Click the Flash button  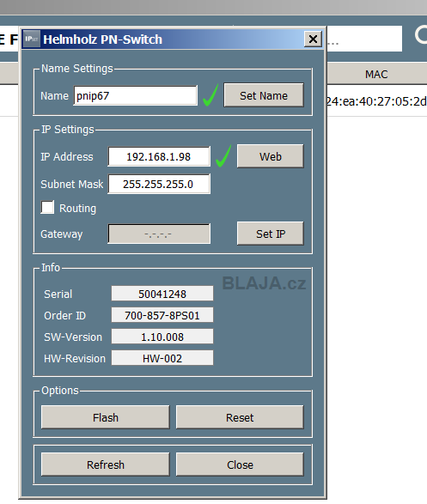[x=106, y=417]
